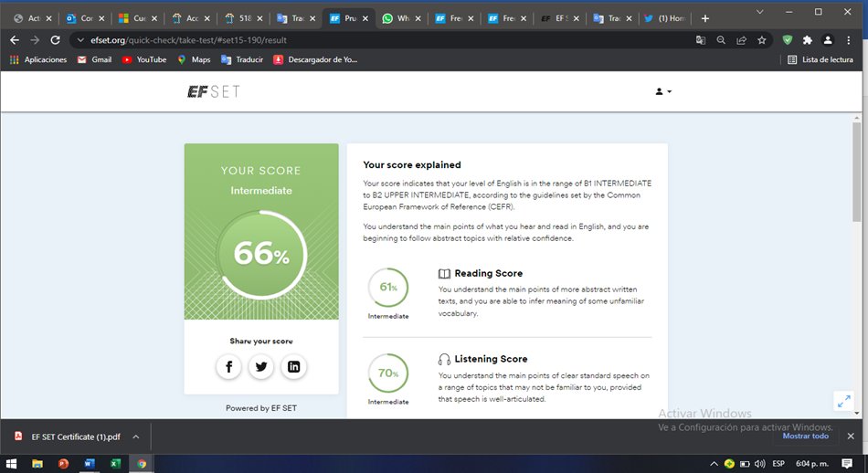
Task: Open Word from taskbar
Action: (90, 464)
